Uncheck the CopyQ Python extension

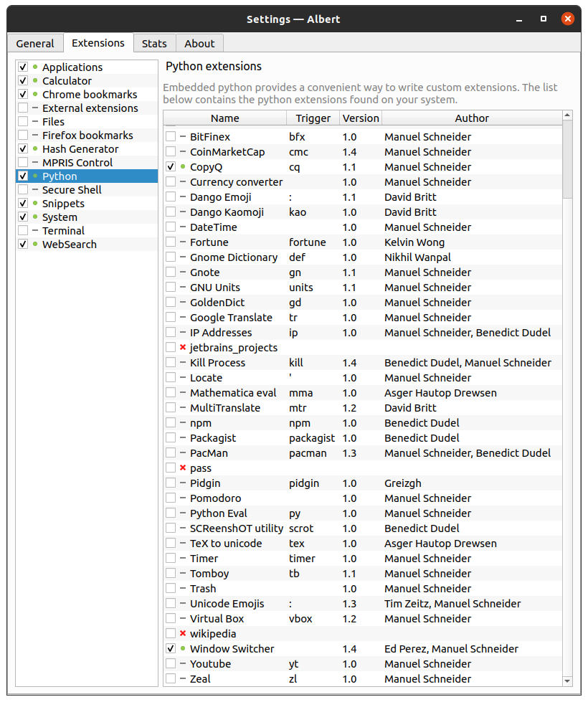(171, 167)
